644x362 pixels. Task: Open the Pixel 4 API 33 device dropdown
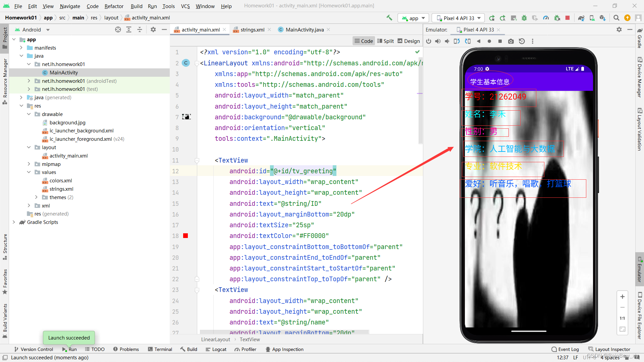458,18
